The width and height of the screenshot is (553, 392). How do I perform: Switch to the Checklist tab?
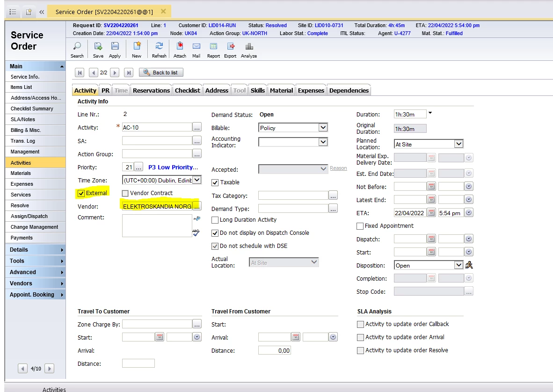tap(187, 91)
